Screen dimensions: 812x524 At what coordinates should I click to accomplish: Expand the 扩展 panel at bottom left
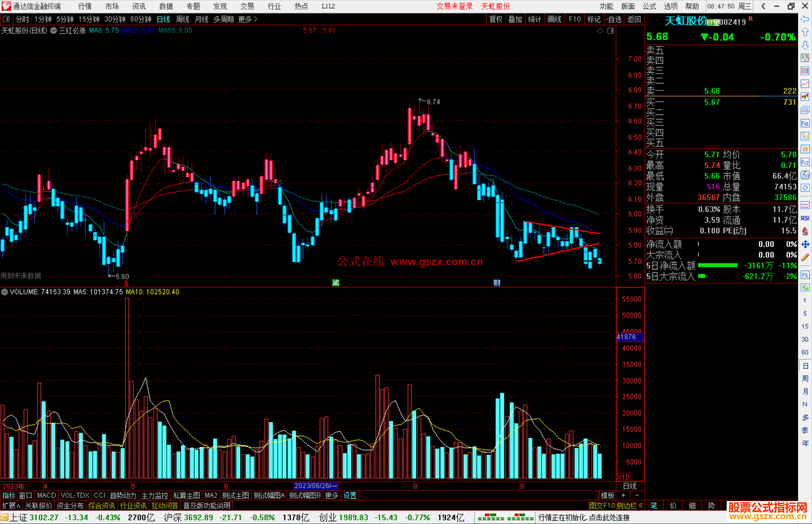coord(11,506)
